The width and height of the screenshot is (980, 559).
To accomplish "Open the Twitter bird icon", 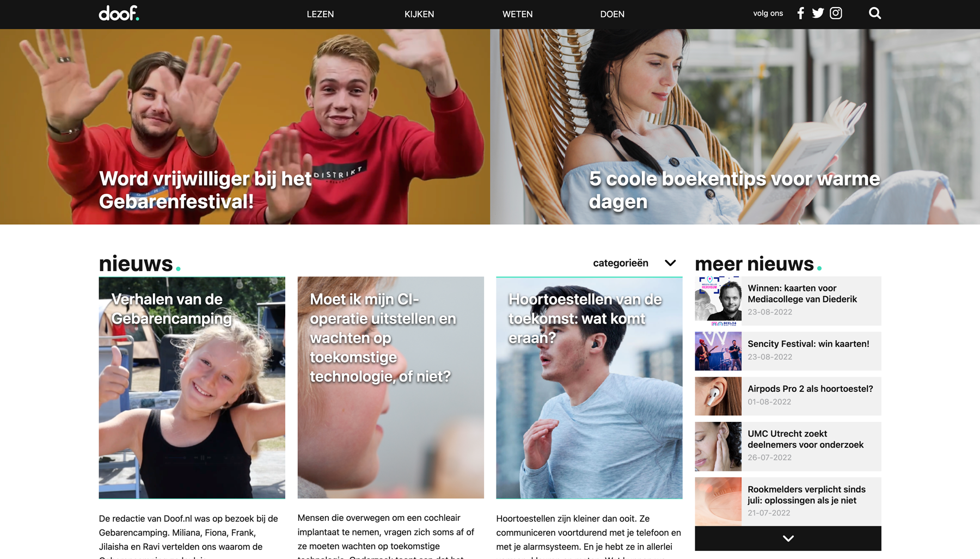I will click(x=818, y=14).
